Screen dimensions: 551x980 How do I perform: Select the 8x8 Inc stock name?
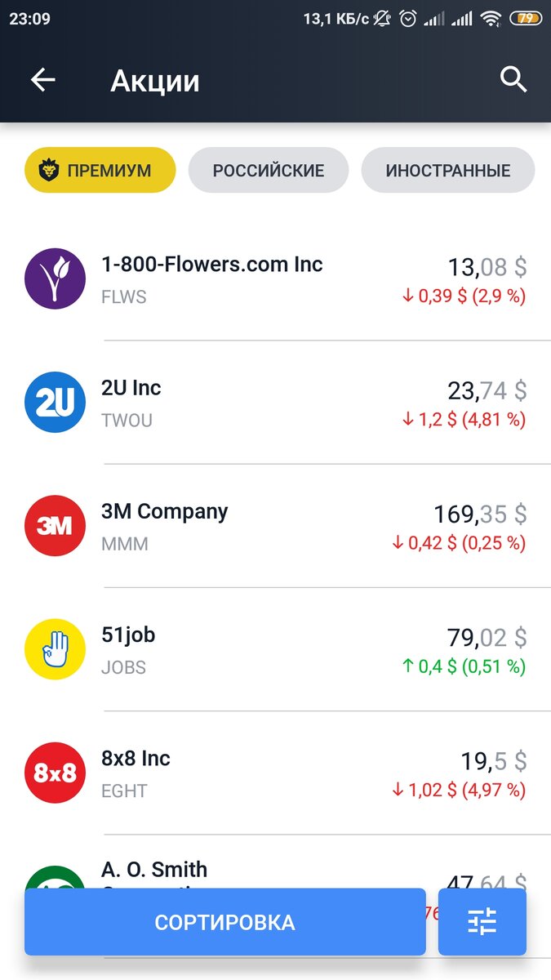136,759
